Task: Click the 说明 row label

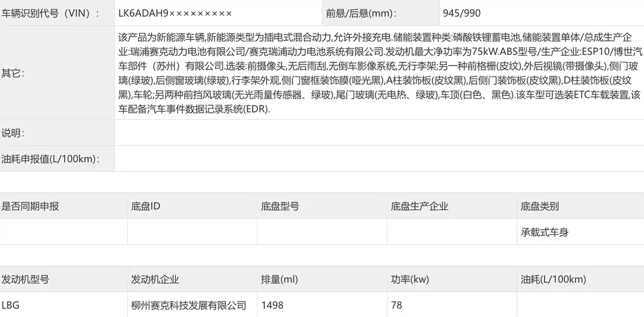Action: [x=12, y=133]
